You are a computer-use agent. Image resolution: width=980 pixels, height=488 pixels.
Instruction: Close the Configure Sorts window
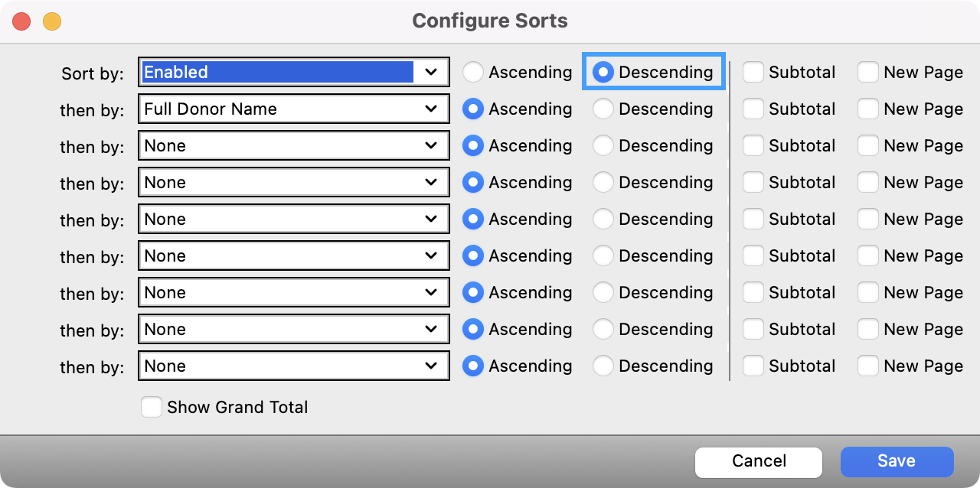pyautogui.click(x=21, y=21)
